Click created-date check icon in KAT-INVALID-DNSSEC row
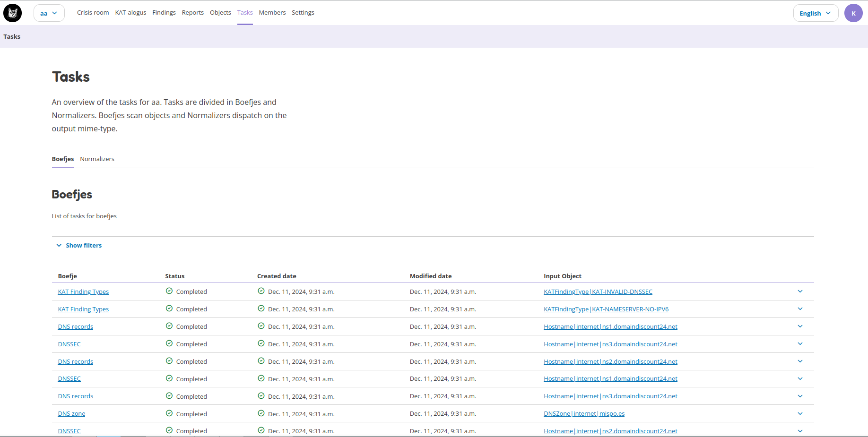The image size is (868, 437). [x=261, y=291]
